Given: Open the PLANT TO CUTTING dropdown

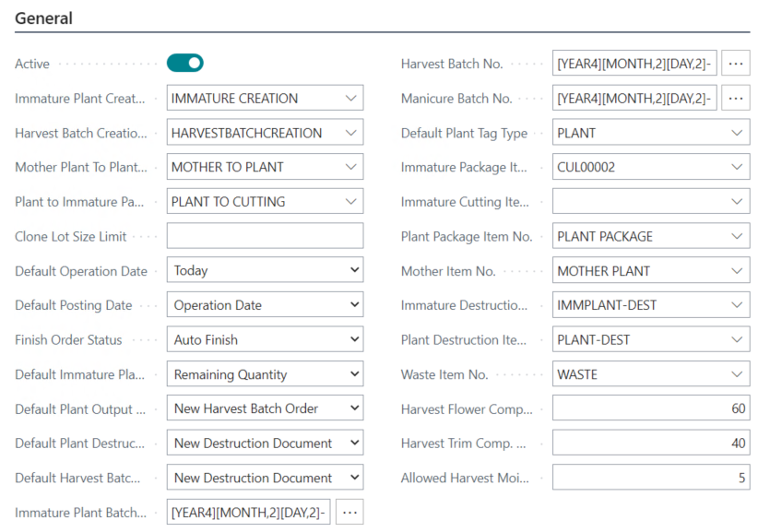Looking at the screenshot, I should pos(350,202).
